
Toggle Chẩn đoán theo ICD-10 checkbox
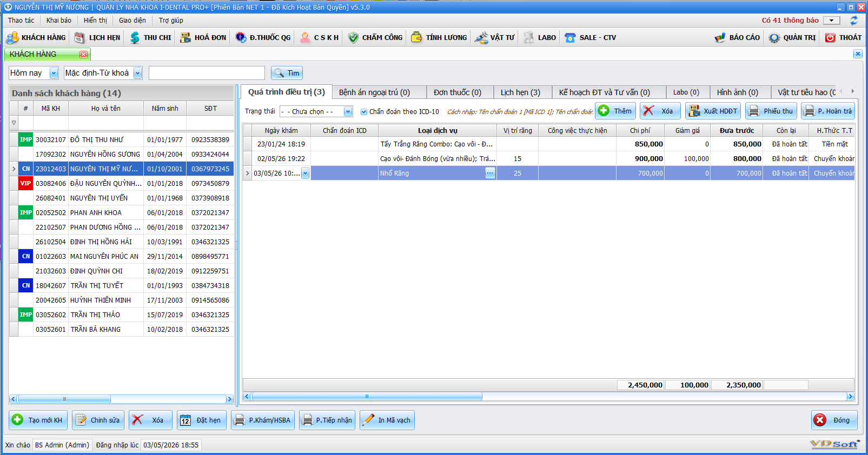[364, 112]
